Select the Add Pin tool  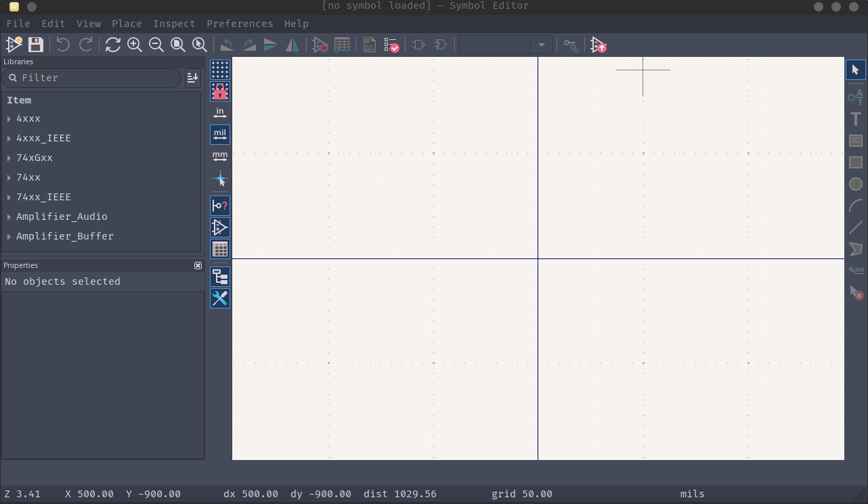(x=855, y=97)
